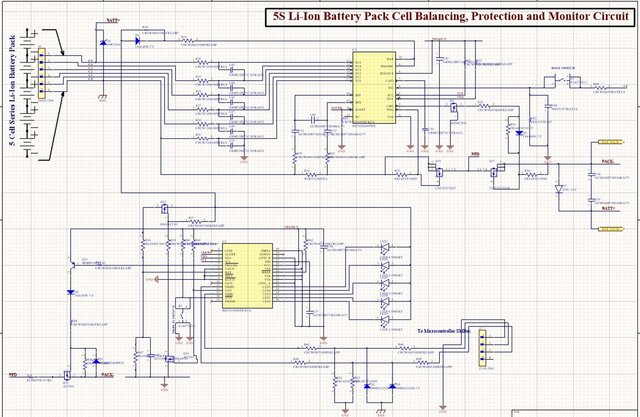Click the blue diode beside the zener at top
Screen dimensions: 640x417
click(137, 40)
